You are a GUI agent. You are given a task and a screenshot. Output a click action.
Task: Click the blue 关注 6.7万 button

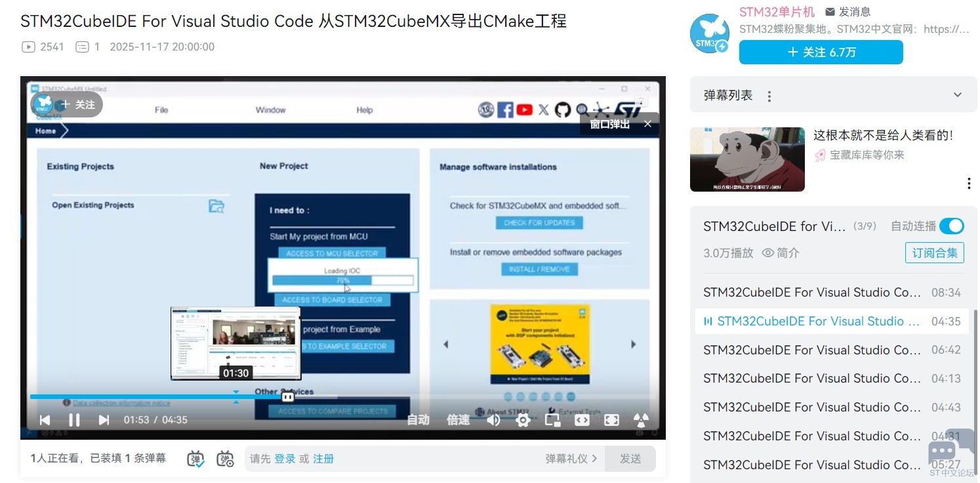pos(821,52)
